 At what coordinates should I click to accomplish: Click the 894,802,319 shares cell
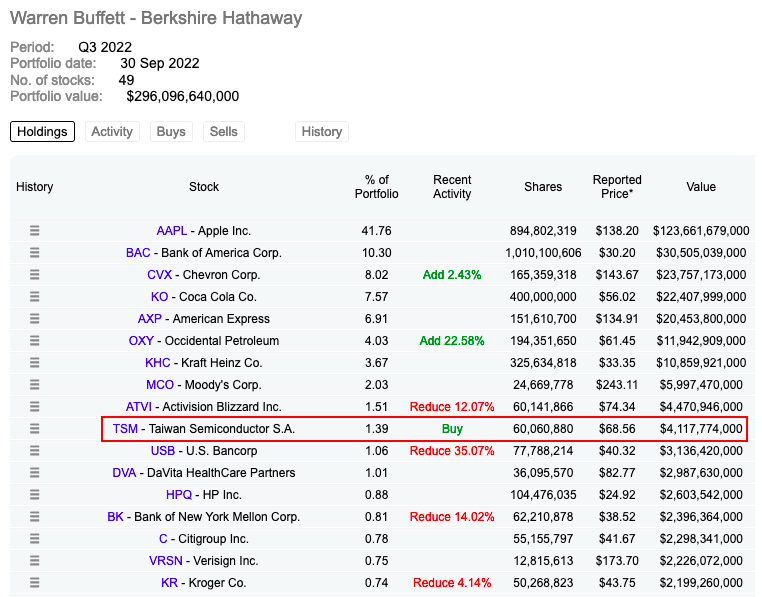click(x=543, y=231)
